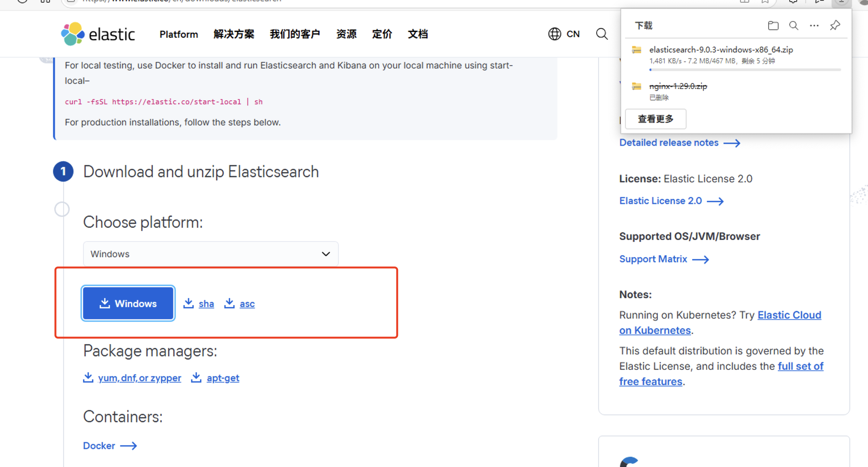Click the blue Windows download button
The image size is (868, 467).
(x=128, y=304)
